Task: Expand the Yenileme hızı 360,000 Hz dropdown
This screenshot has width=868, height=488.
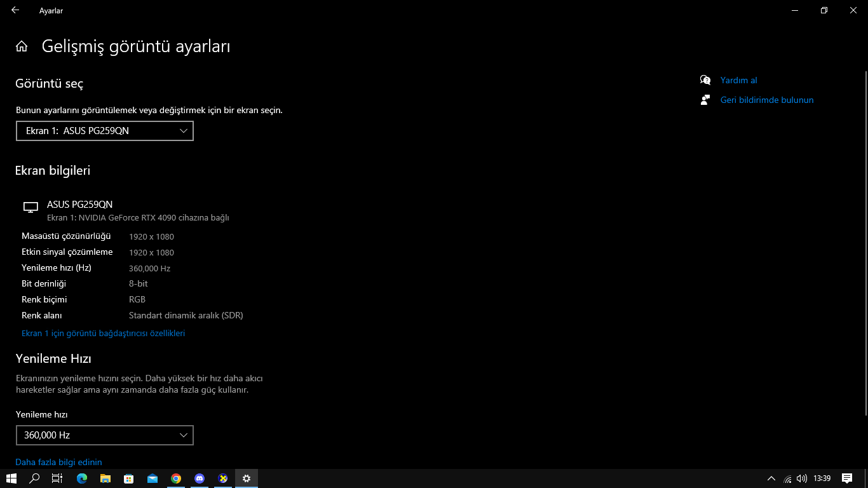Action: (105, 435)
